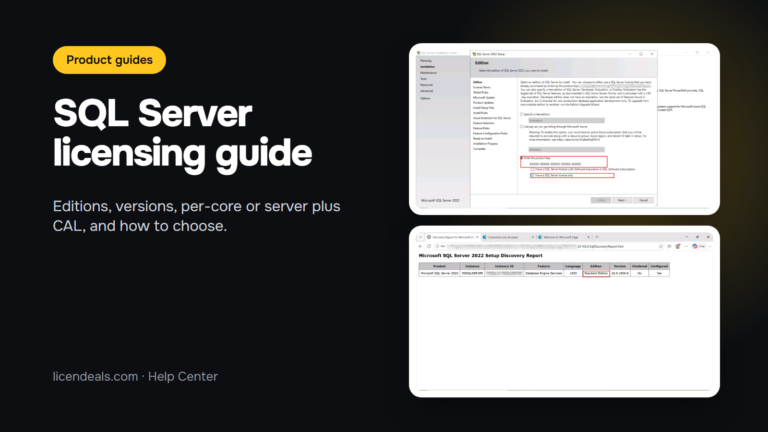768x432 pixels.
Task: Select Maintenance in the Installation Center sidebar
Action: pyautogui.click(x=428, y=72)
